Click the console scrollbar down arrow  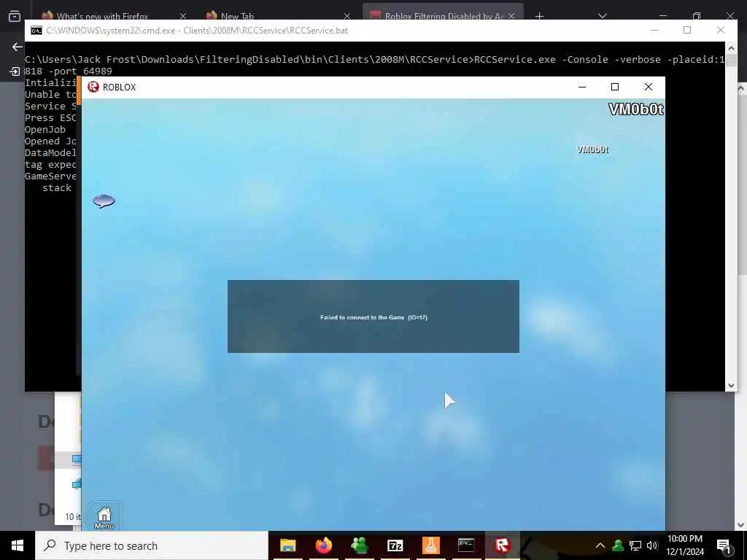tap(731, 385)
